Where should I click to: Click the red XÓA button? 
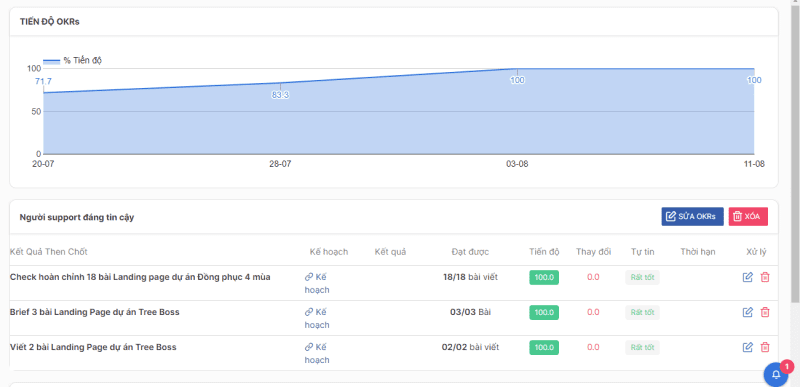tap(748, 217)
